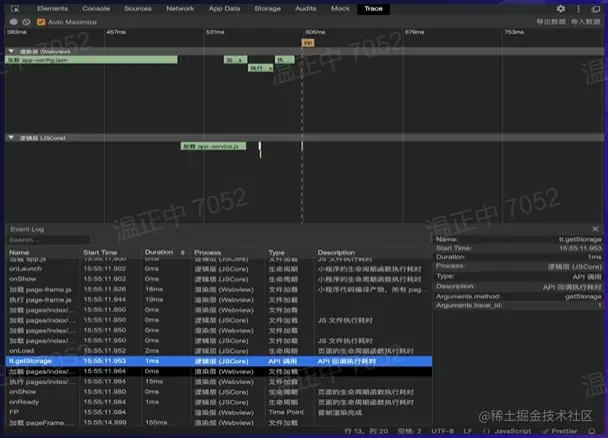
Task: Click the Type column header
Action: tap(276, 252)
